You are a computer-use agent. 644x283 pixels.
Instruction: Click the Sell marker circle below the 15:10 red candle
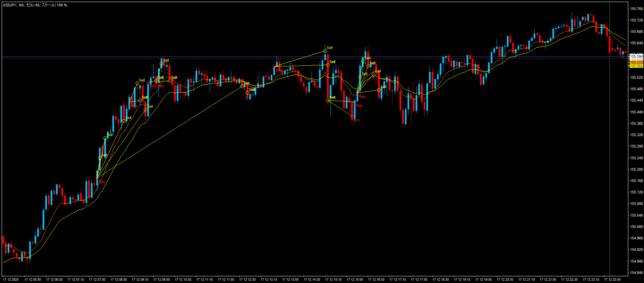click(x=328, y=100)
